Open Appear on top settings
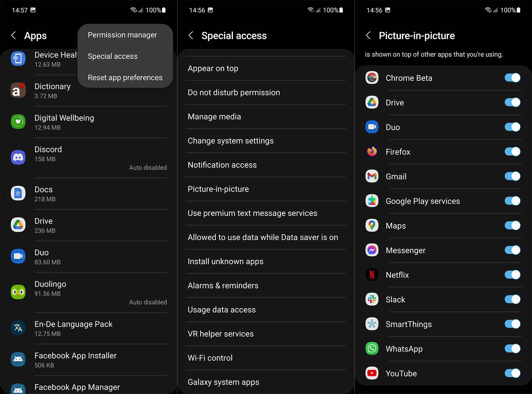Screen dimensions: 532x394 pyautogui.click(x=266, y=68)
